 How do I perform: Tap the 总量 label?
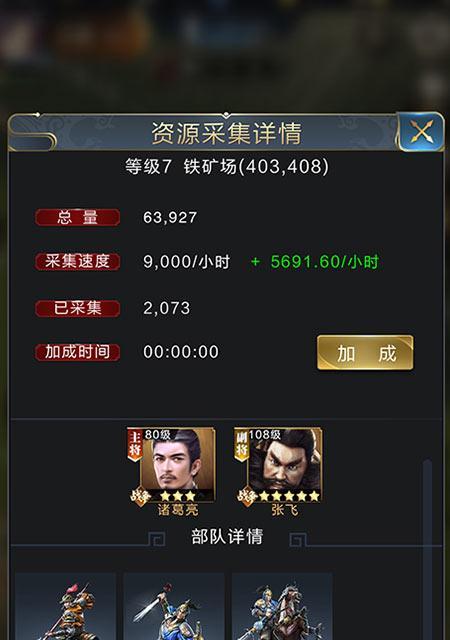pyautogui.click(x=78, y=217)
